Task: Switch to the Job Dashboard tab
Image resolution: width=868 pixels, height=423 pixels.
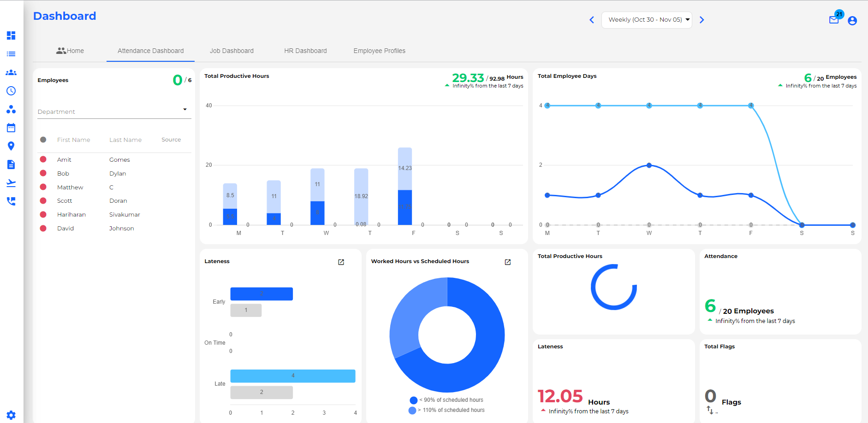Action: tap(232, 51)
